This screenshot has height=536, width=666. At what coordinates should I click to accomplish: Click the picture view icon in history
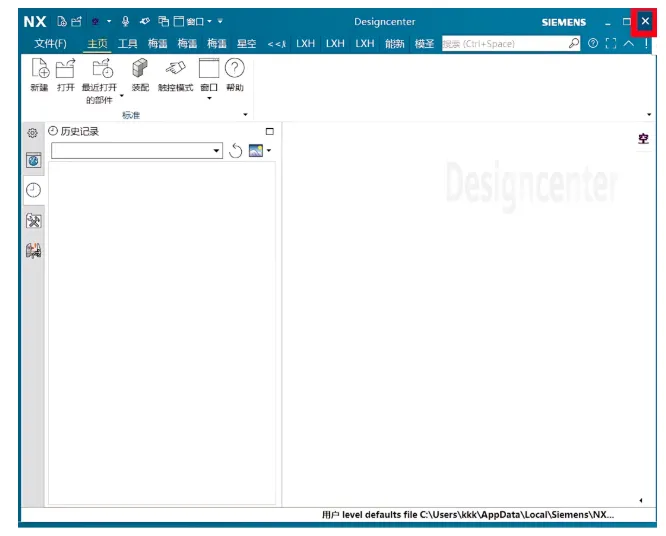point(256,150)
